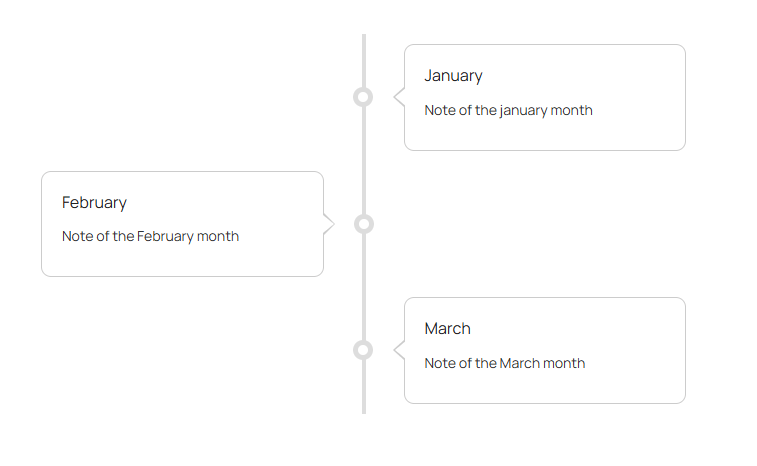This screenshot has width=757, height=466.
Task: Select the February timeline marker circle
Action: (364, 224)
